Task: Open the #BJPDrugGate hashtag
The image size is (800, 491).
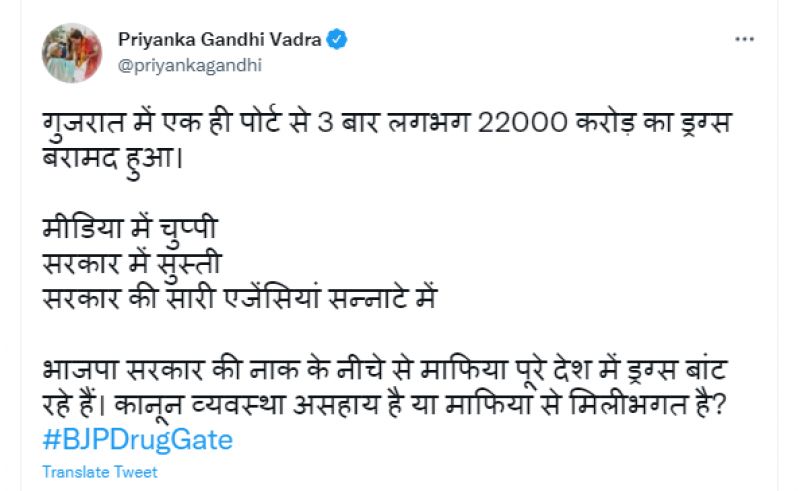Action: pos(137,440)
